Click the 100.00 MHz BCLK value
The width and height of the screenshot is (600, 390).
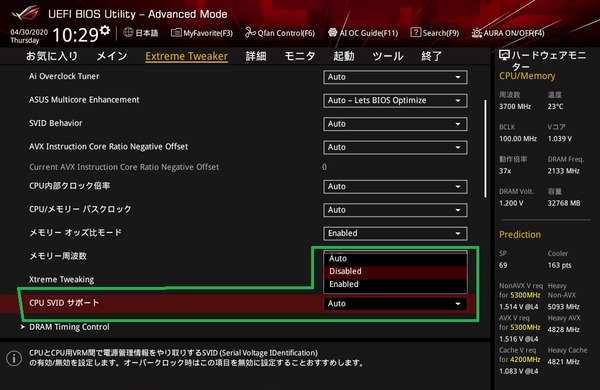coord(518,139)
